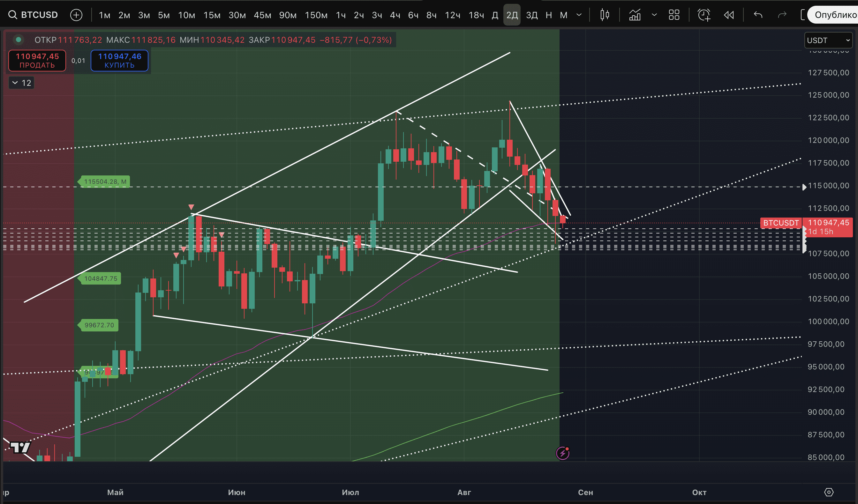Click the Июн time axis label
This screenshot has width=858, height=504.
click(237, 492)
